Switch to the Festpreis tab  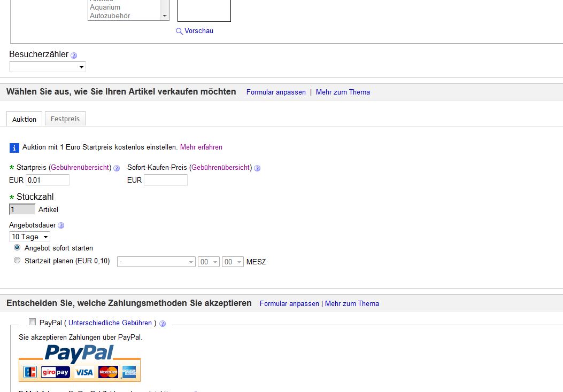tap(65, 119)
